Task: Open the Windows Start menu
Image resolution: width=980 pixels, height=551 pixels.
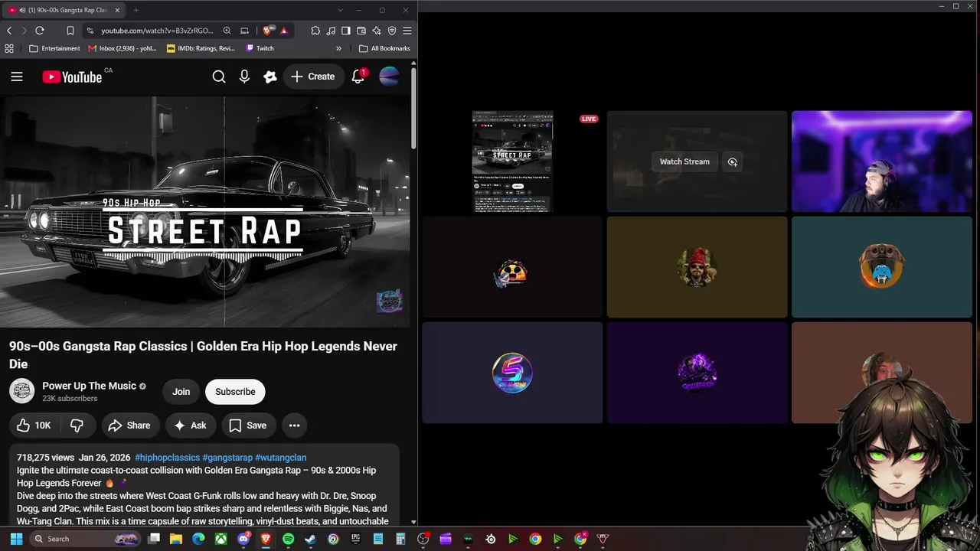Action: pyautogui.click(x=16, y=539)
